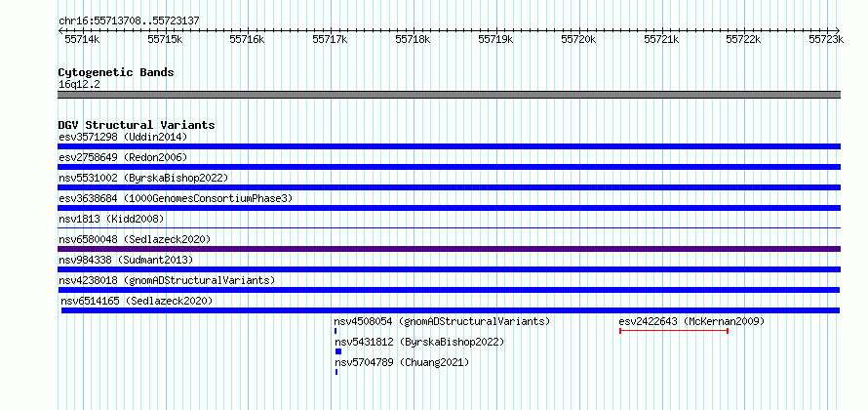The image size is (868, 410).
Task: Click the 55722k ruler tick label
Action: 744,39
